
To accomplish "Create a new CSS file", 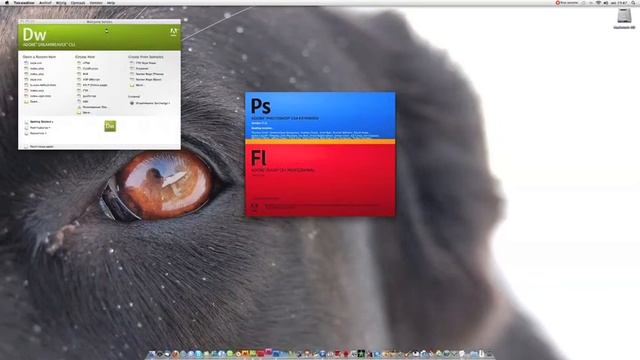I will pyautogui.click(x=85, y=91).
